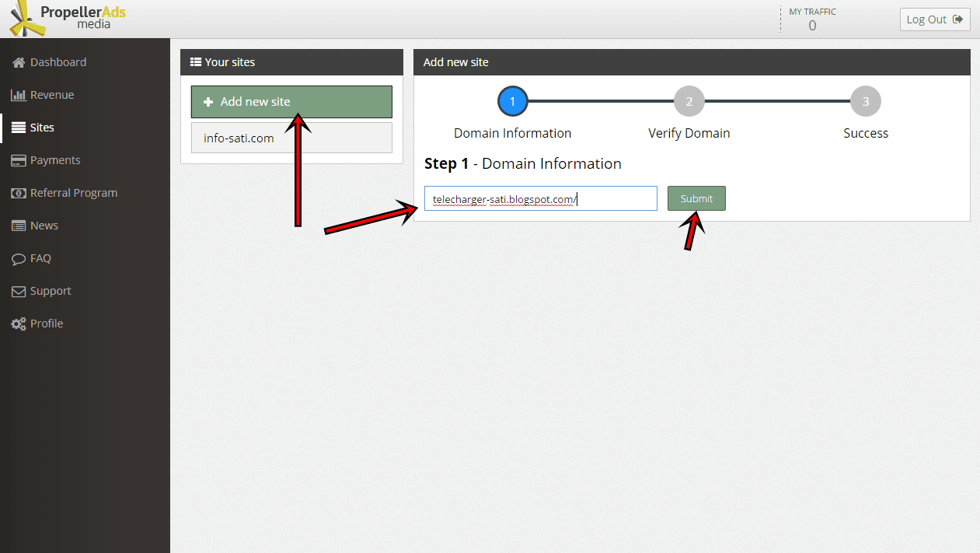Viewport: 980px width, 553px height.
Task: Click the News newspaper icon
Action: 19,226
